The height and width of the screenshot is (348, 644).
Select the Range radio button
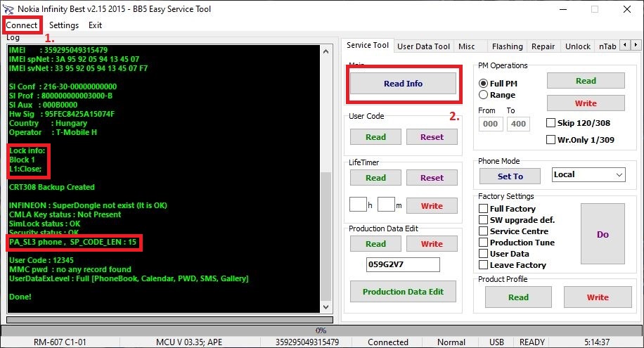497,95
